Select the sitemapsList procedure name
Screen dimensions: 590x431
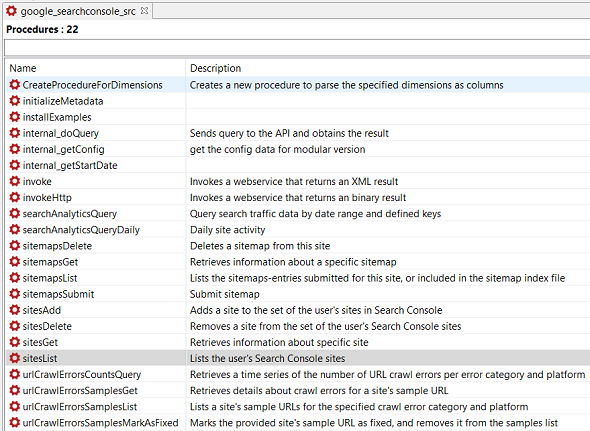tap(50, 278)
